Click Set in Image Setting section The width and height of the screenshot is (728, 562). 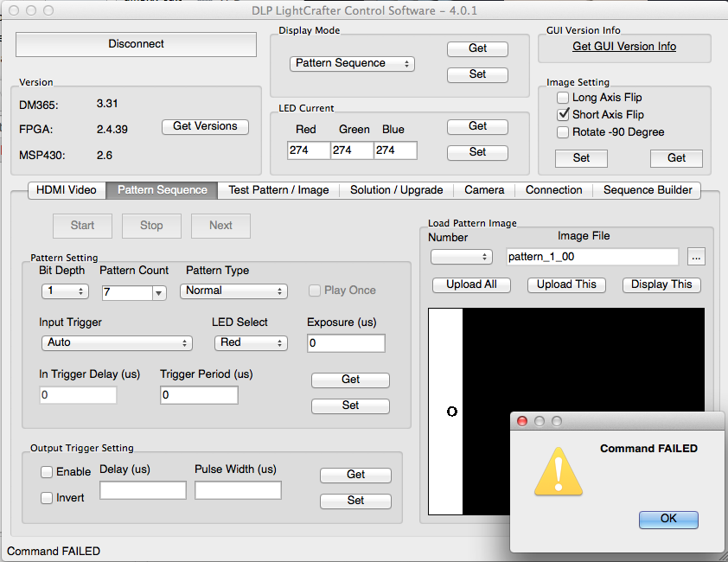pos(581,158)
